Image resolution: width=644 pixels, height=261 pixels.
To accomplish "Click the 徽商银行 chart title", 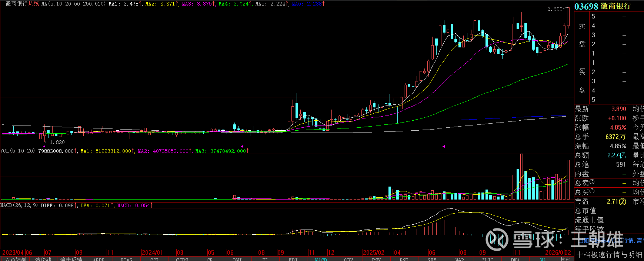I will [17, 3].
